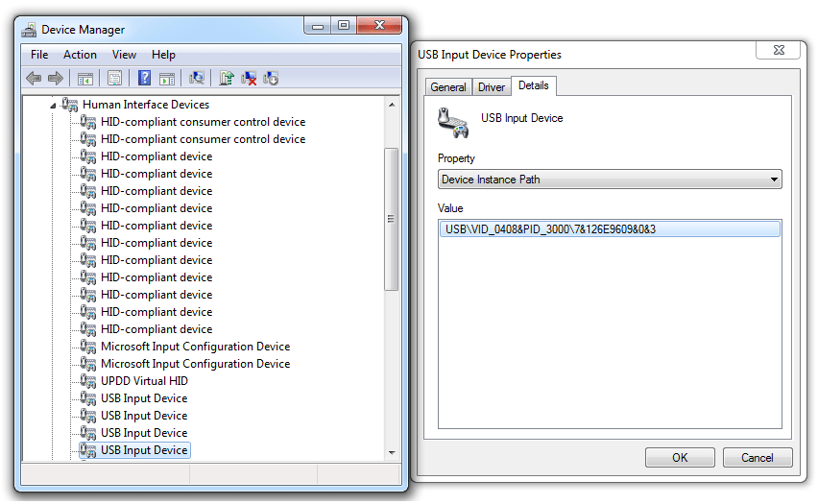Viewport: 818px width, 504px height.
Task: Open the File menu
Action: point(39,55)
